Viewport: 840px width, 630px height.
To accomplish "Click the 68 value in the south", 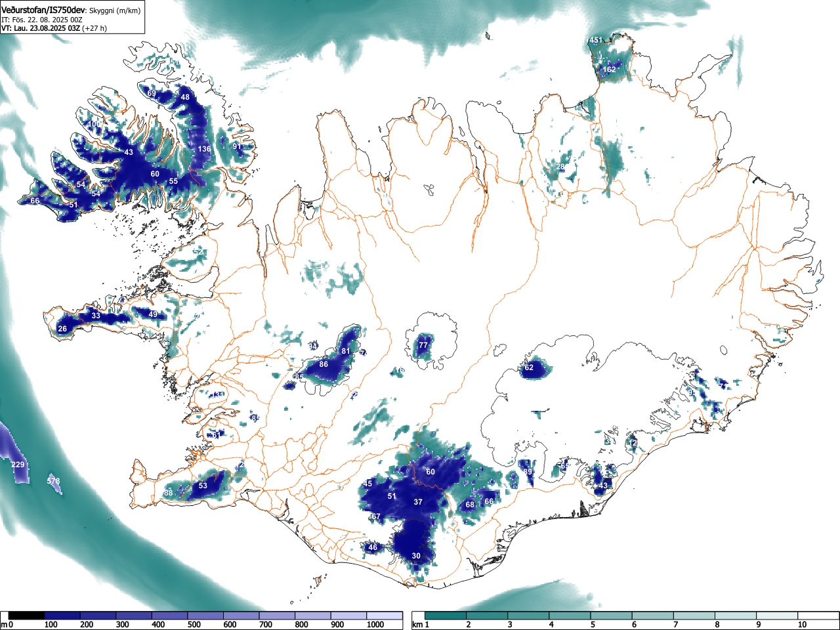I will [x=470, y=505].
